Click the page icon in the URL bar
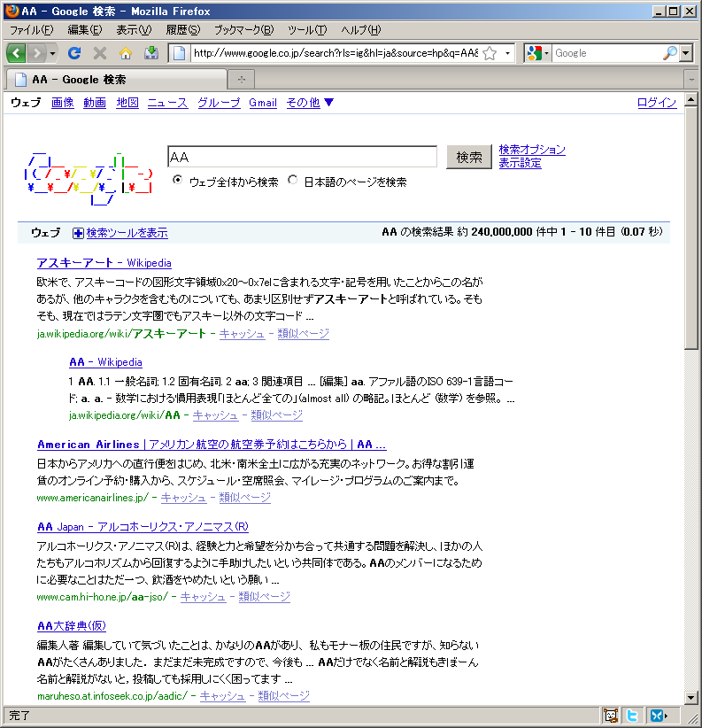This screenshot has width=702, height=728. coord(179,53)
